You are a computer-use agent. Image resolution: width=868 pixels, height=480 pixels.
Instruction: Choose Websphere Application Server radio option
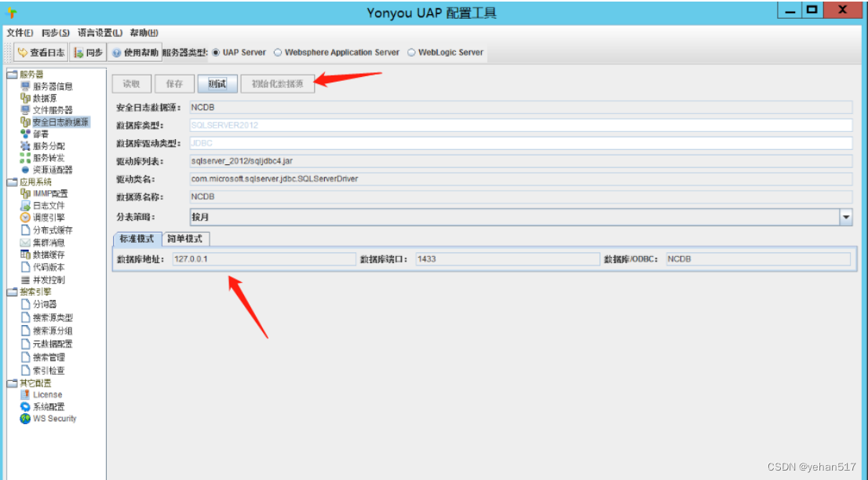pyautogui.click(x=278, y=53)
